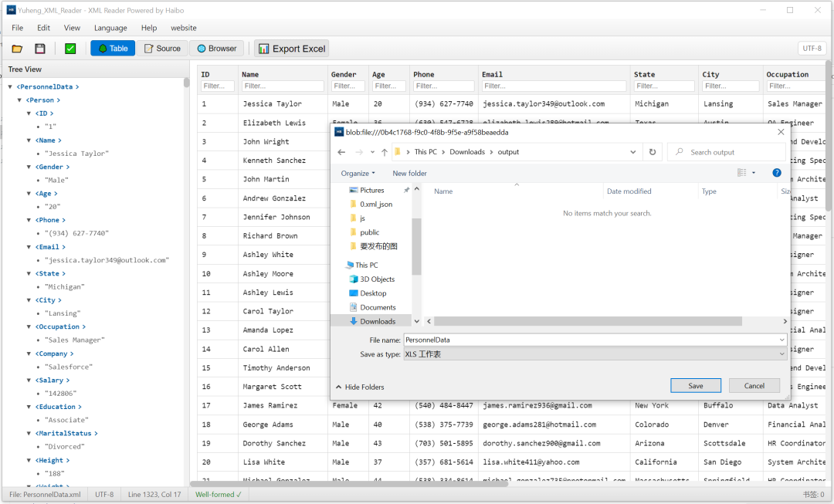This screenshot has width=834, height=504.
Task: Select the js folder in navigation pane
Action: pos(362,218)
